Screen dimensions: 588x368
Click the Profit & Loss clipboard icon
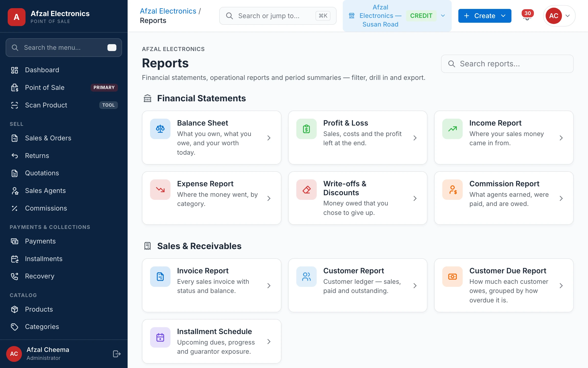307,129
